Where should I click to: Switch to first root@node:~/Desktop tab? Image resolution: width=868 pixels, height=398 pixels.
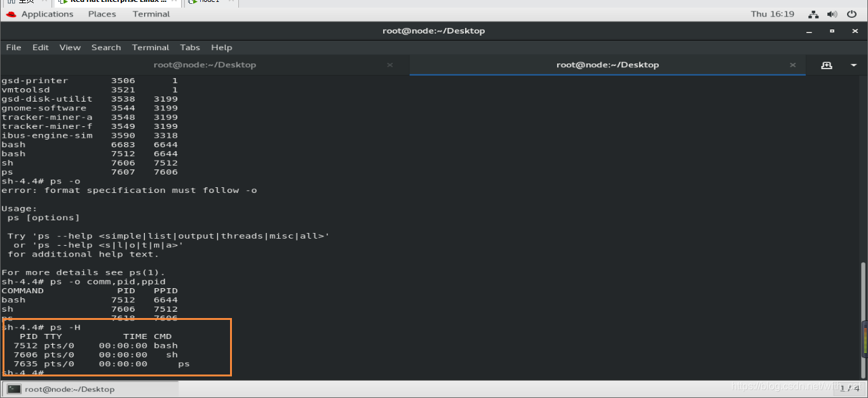(x=205, y=65)
